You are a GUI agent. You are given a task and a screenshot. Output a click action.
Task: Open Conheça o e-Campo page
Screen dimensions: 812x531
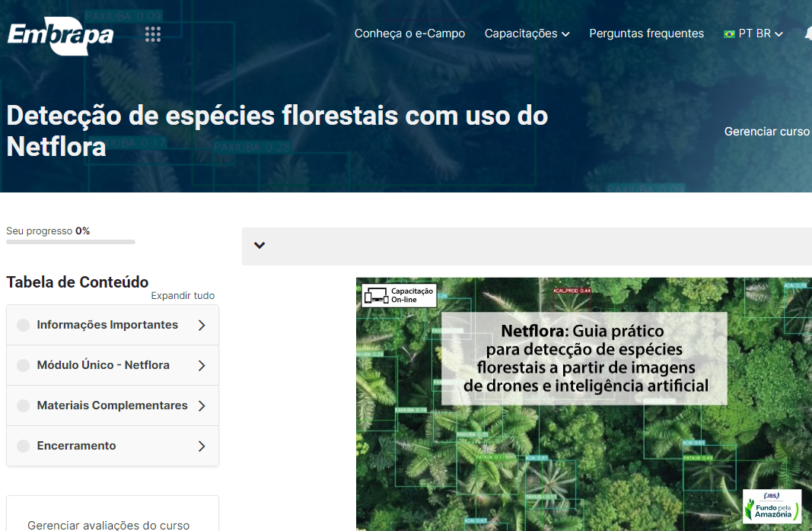(x=409, y=33)
